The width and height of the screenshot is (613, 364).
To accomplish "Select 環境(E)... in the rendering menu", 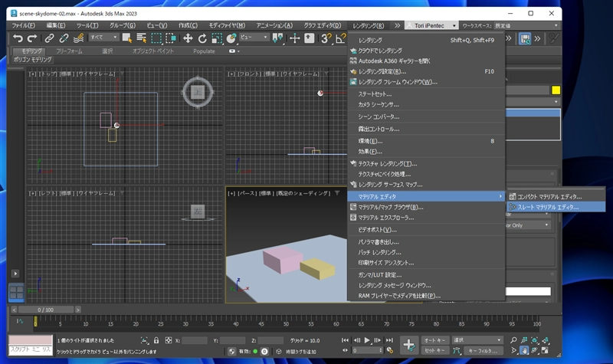I will [x=426, y=141].
